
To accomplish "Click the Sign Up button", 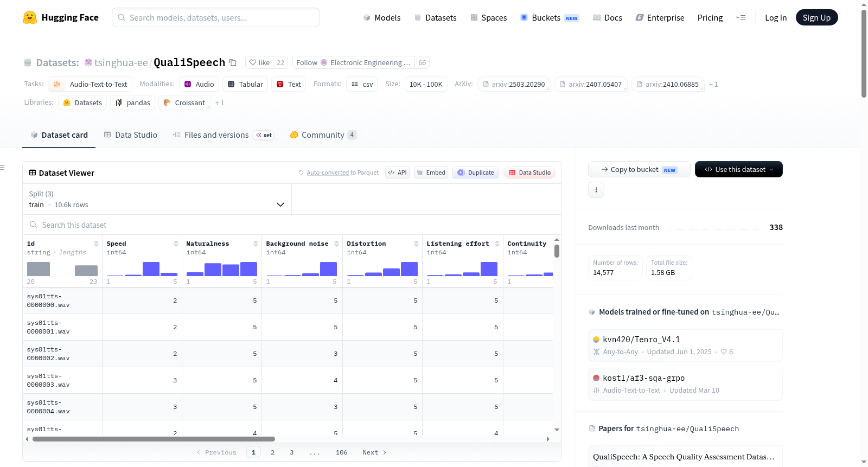I will pos(816,17).
